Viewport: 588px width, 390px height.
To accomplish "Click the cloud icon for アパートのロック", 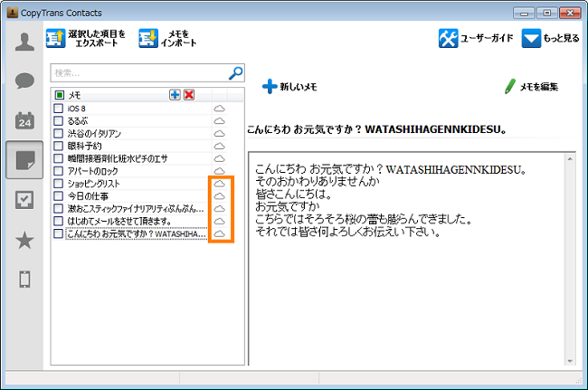I will (x=220, y=171).
